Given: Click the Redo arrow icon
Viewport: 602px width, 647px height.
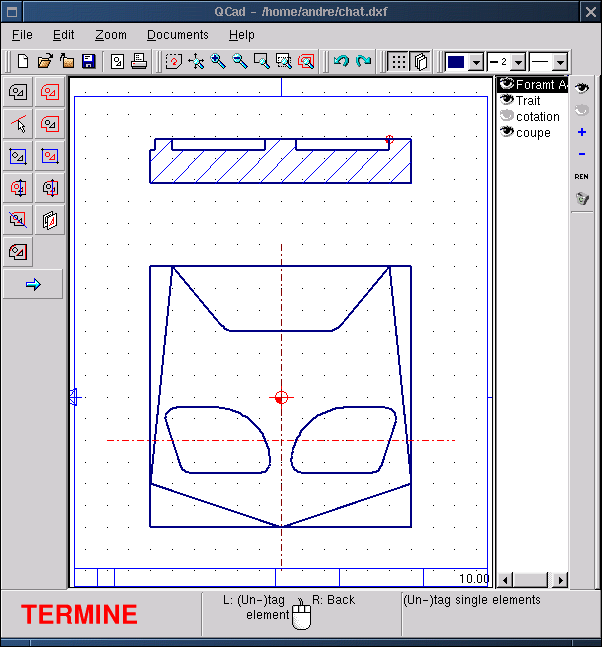Looking at the screenshot, I should (363, 61).
